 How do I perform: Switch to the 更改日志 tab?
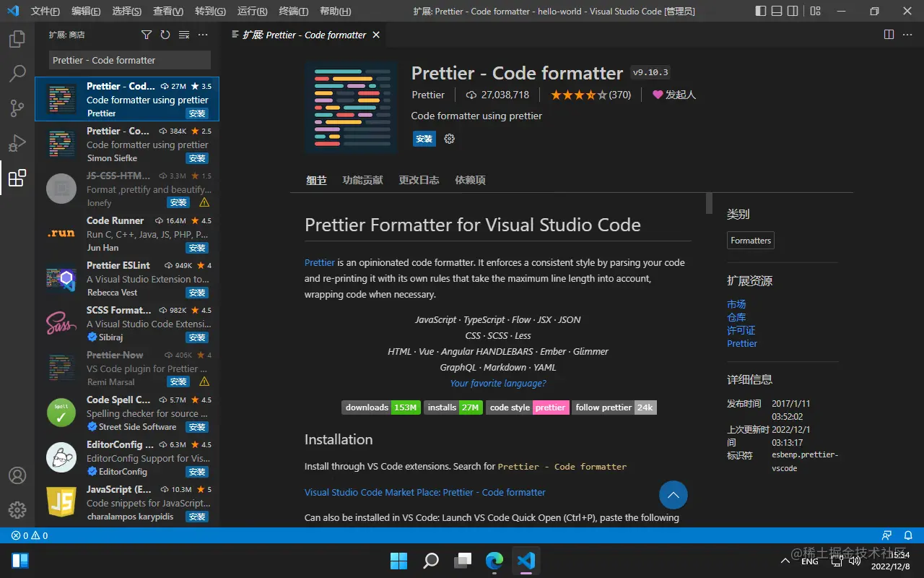(419, 180)
